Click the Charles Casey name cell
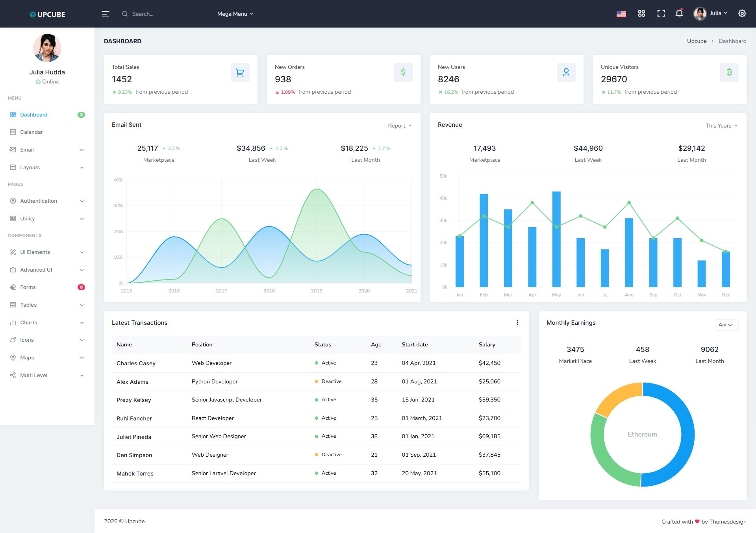756x533 pixels. (x=136, y=363)
